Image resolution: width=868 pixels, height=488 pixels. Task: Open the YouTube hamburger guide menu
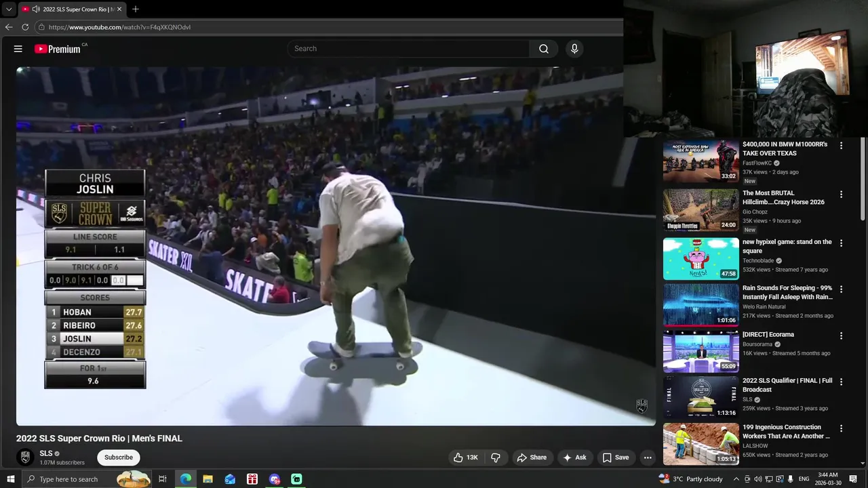[18, 49]
